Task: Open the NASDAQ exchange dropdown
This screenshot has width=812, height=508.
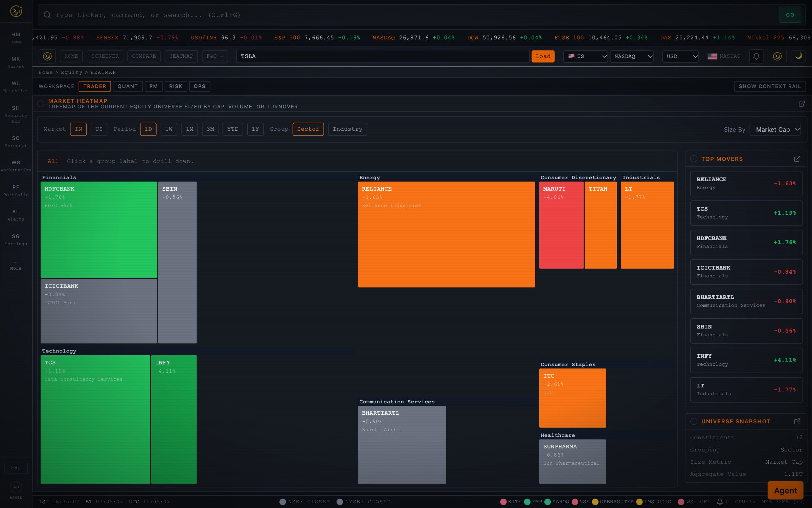Action: click(632, 56)
